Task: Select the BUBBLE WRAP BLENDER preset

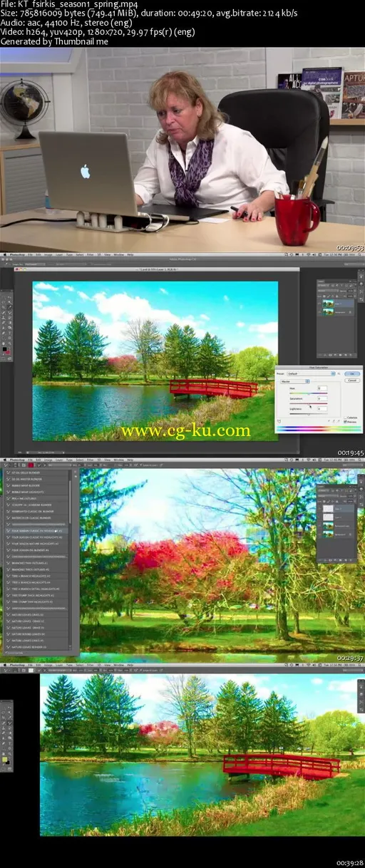Action: 36,485
